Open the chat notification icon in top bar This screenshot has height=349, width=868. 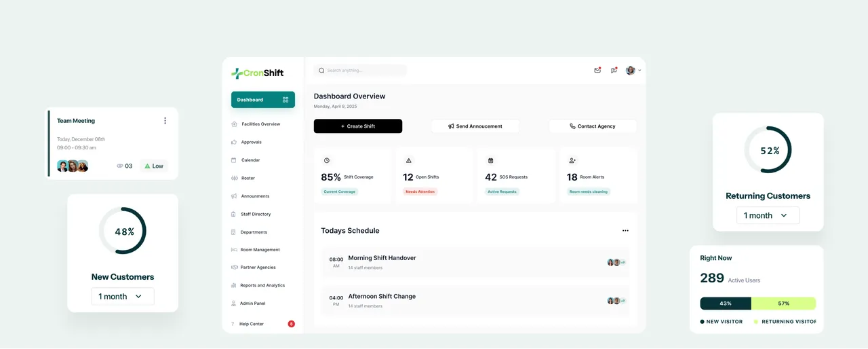coord(614,70)
